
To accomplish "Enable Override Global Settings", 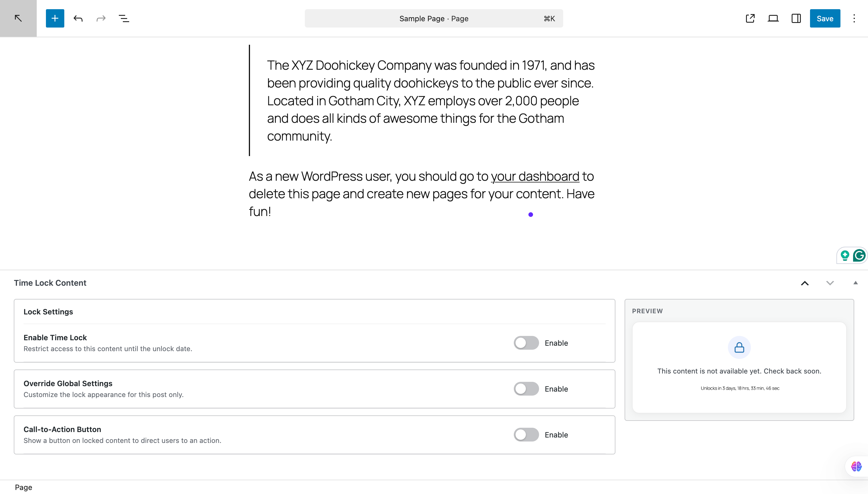I will pos(526,389).
